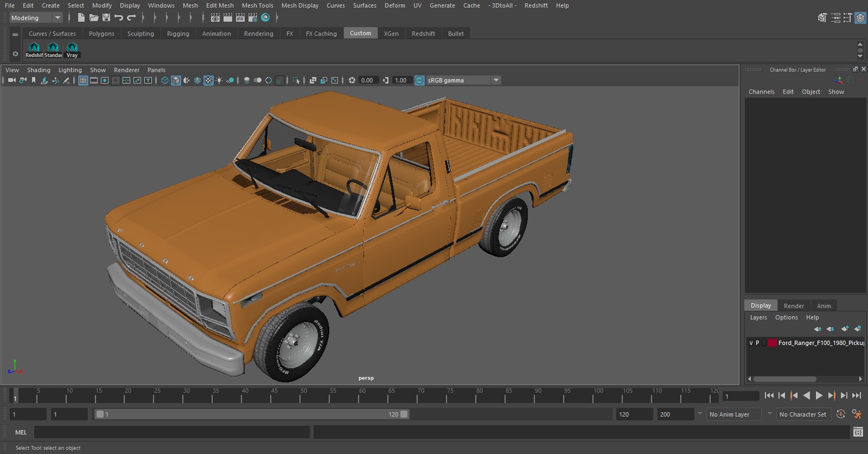Render the current frame clapper icon
The width and height of the screenshot is (868, 454).
tap(228, 18)
